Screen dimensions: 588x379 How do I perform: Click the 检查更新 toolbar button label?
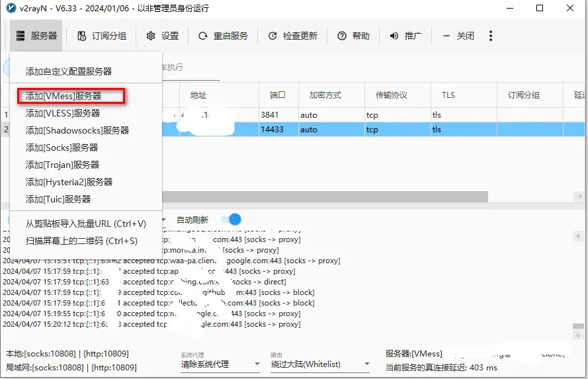click(300, 36)
